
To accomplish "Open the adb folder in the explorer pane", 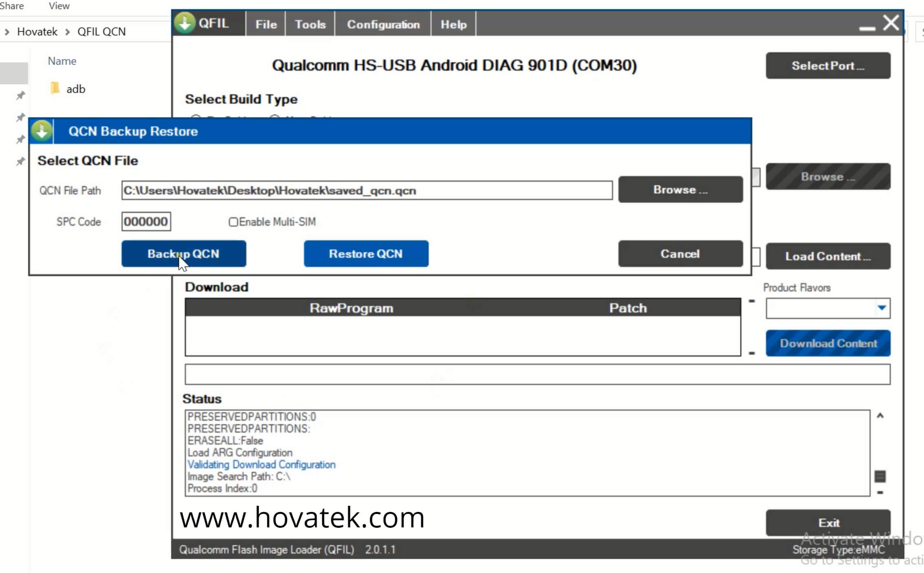I will tap(76, 89).
